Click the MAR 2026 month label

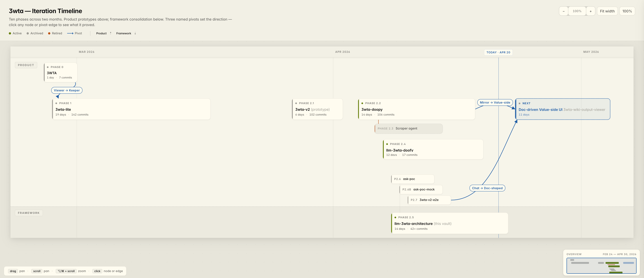tap(87, 52)
